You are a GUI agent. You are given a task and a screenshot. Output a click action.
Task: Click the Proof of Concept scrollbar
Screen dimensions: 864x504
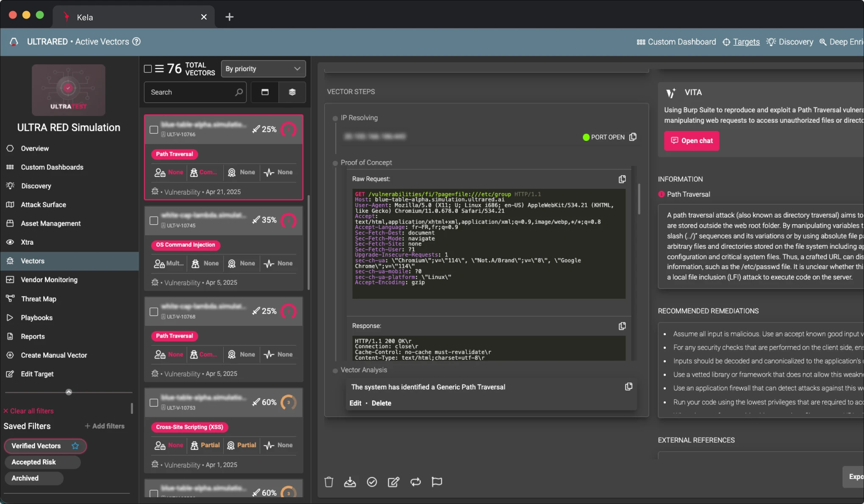pyautogui.click(x=639, y=199)
